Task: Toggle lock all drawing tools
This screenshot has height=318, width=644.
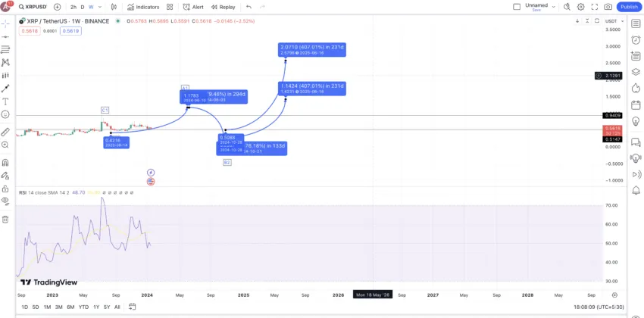Action: [5, 189]
